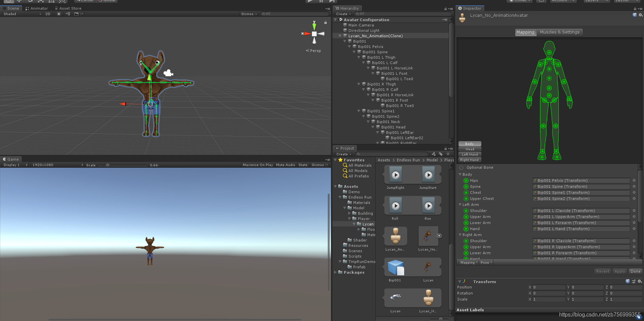The width and height of the screenshot is (644, 321).
Task: Open the Hierarchy tab
Action: (347, 8)
